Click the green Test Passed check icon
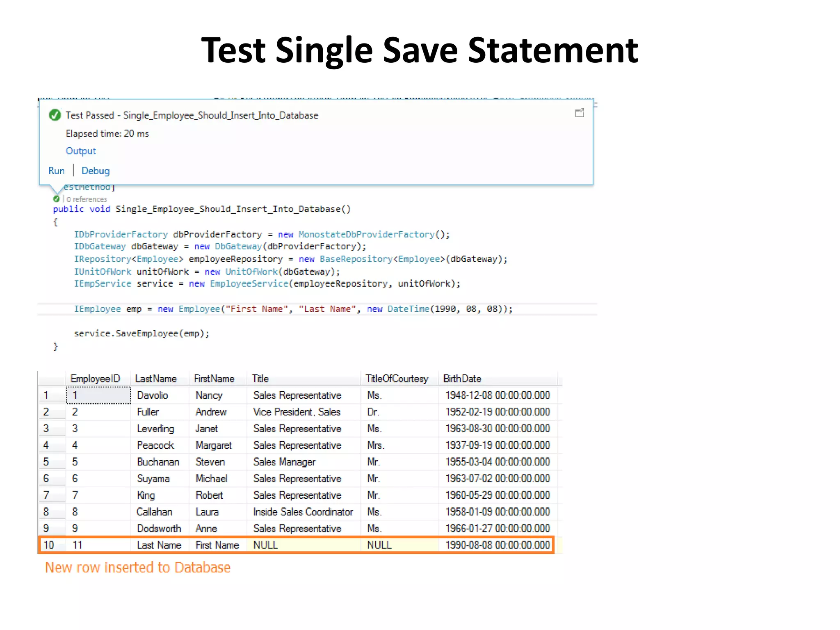This screenshot has width=840, height=630. (x=55, y=115)
